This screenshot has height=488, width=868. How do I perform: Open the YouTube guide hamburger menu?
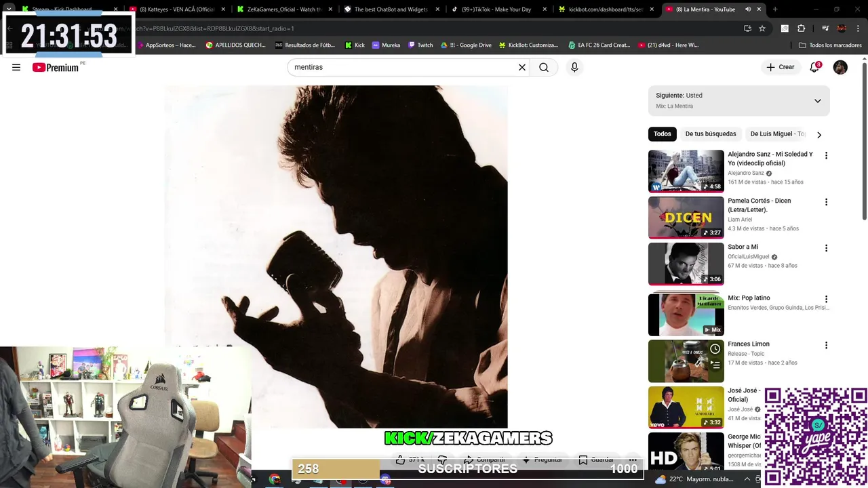coord(16,67)
